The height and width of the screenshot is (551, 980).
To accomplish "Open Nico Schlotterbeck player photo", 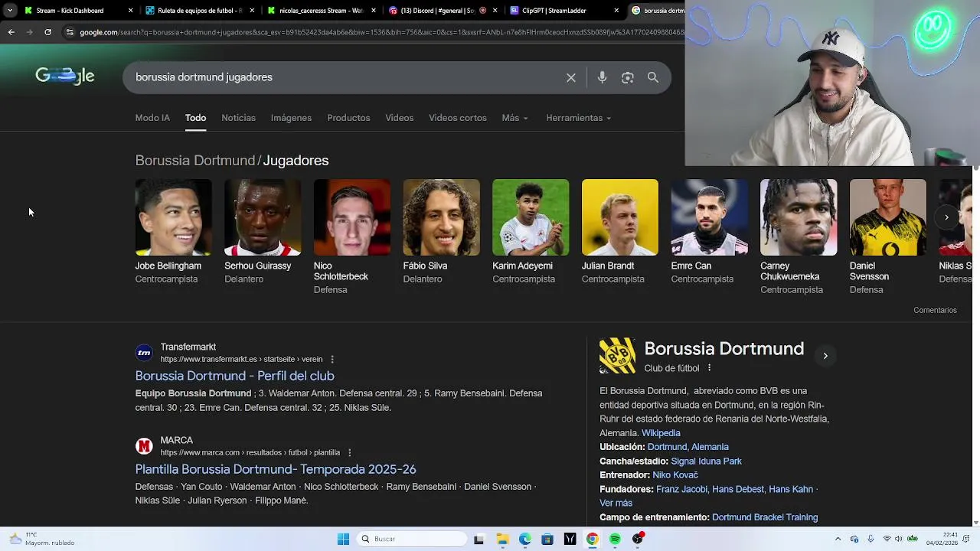I will pyautogui.click(x=352, y=217).
